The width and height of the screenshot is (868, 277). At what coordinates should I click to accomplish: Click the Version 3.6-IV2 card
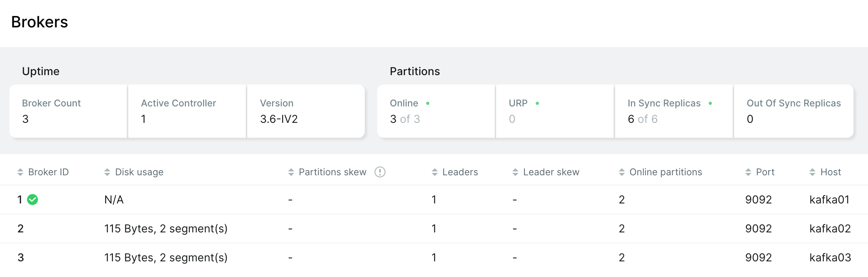[x=306, y=111]
